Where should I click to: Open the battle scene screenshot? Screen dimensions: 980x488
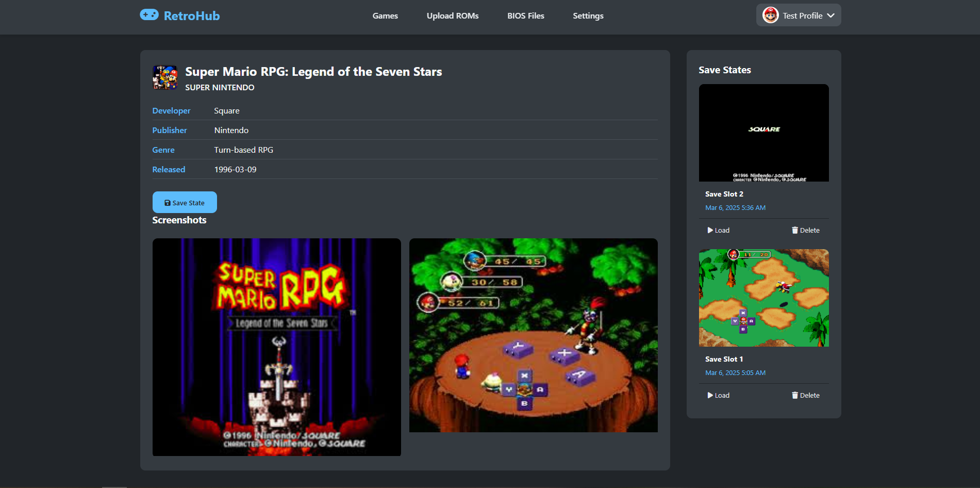tap(533, 335)
